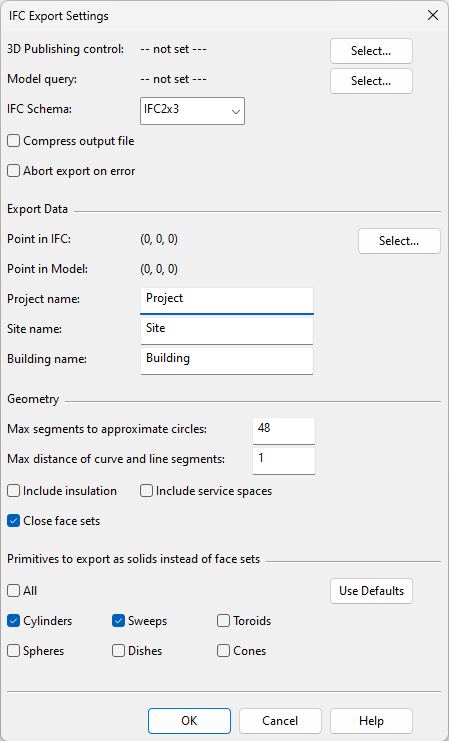
Task: Restore primitives with Use Defaults
Action: (371, 591)
